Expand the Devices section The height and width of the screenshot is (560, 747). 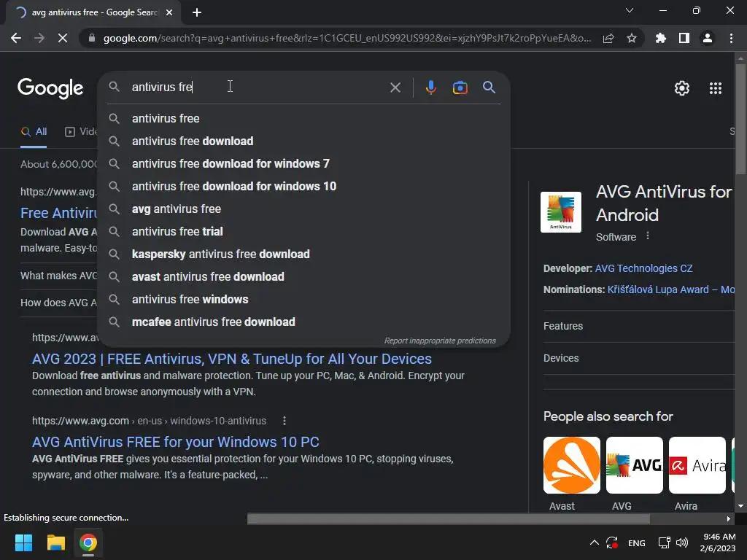click(639, 358)
